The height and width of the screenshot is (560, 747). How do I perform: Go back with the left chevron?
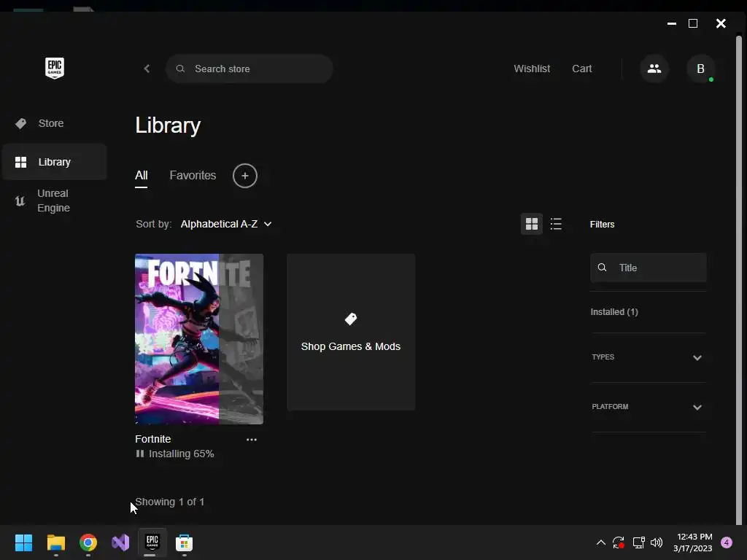tap(147, 69)
